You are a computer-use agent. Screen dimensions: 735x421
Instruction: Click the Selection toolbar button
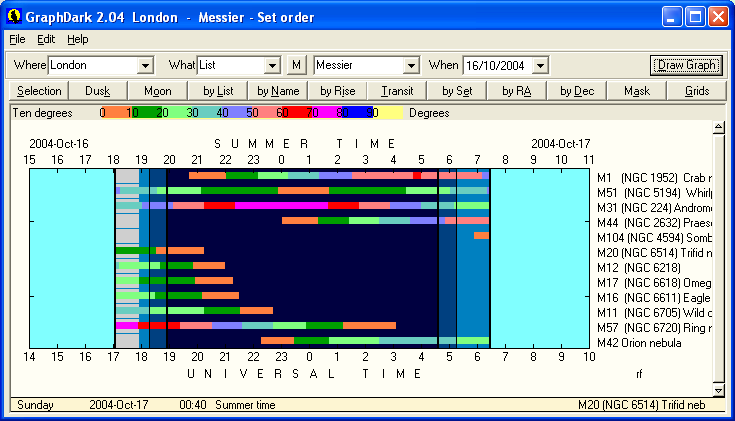39,91
